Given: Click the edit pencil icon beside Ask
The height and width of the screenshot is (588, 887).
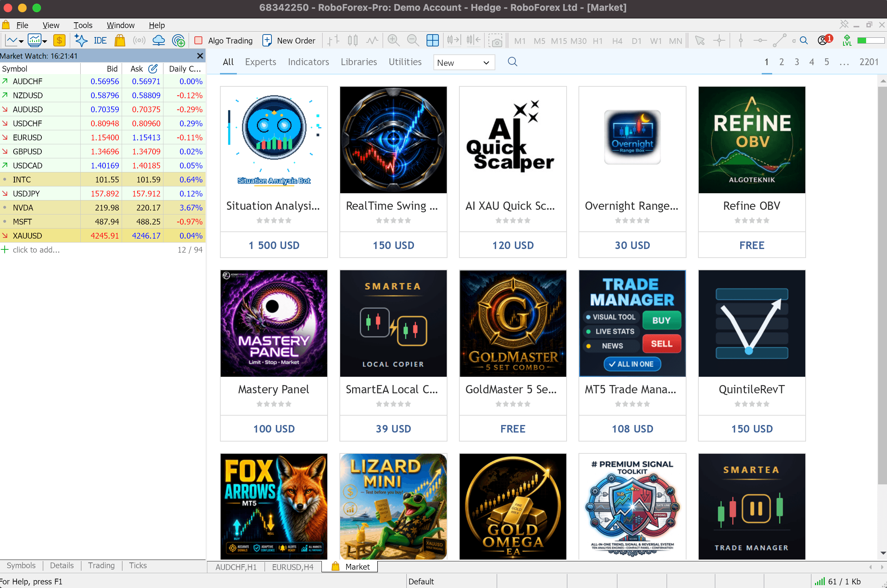Looking at the screenshot, I should (153, 69).
